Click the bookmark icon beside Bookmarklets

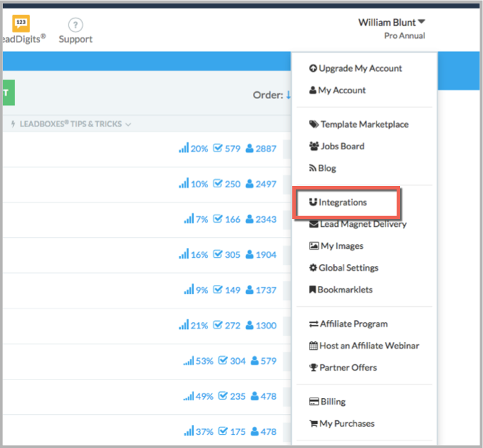(312, 290)
